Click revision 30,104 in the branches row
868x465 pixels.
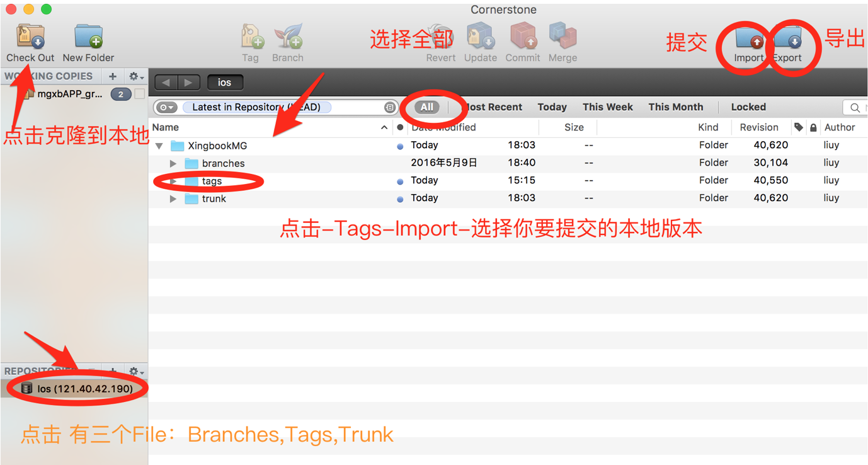[771, 163]
